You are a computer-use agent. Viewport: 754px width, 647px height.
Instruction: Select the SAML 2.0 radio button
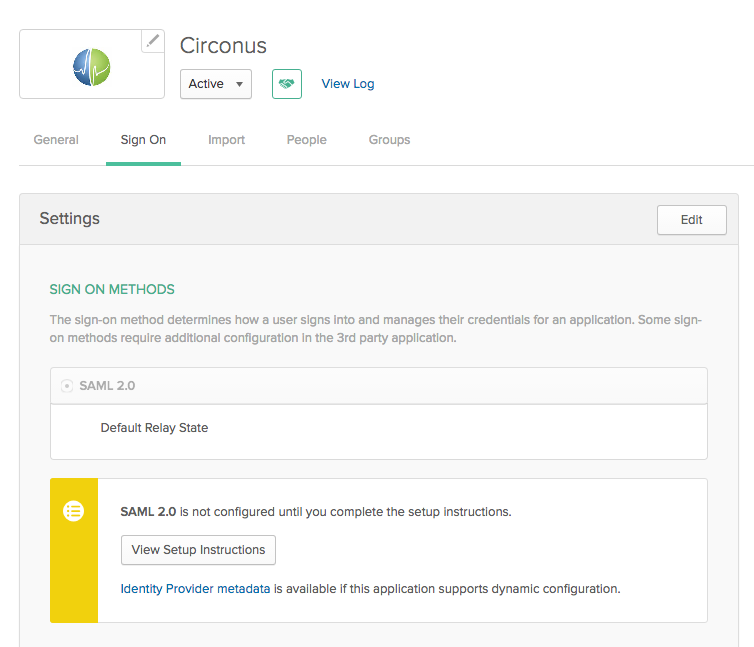click(67, 386)
